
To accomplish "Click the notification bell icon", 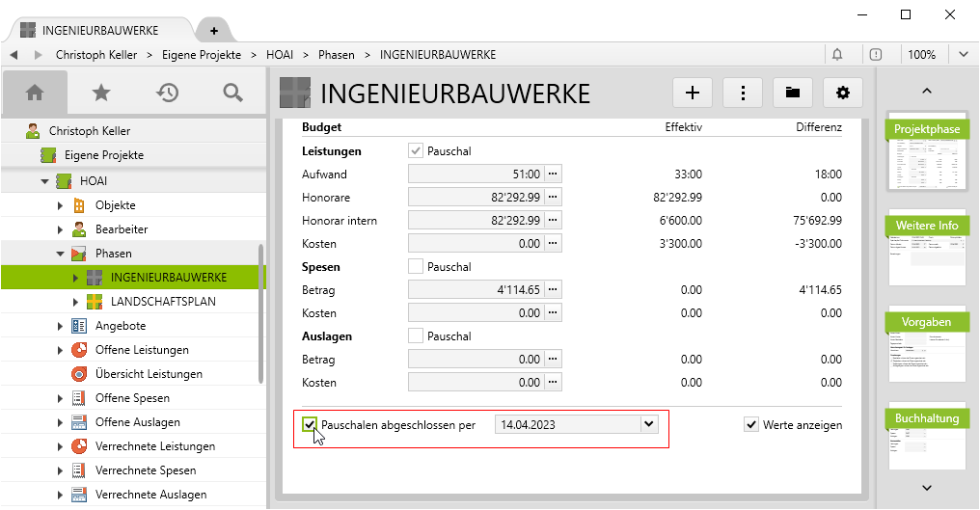I will 837,55.
